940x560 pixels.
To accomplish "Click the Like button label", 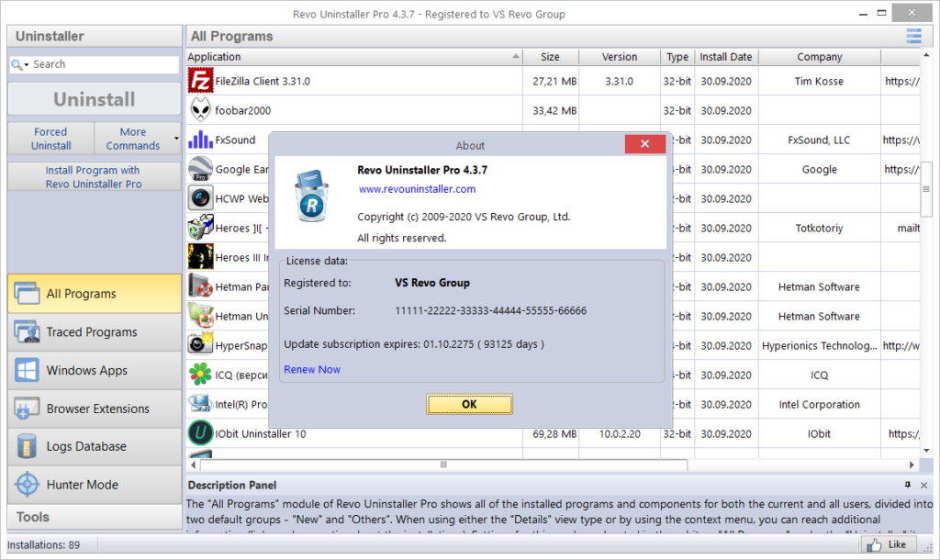I will [897, 544].
